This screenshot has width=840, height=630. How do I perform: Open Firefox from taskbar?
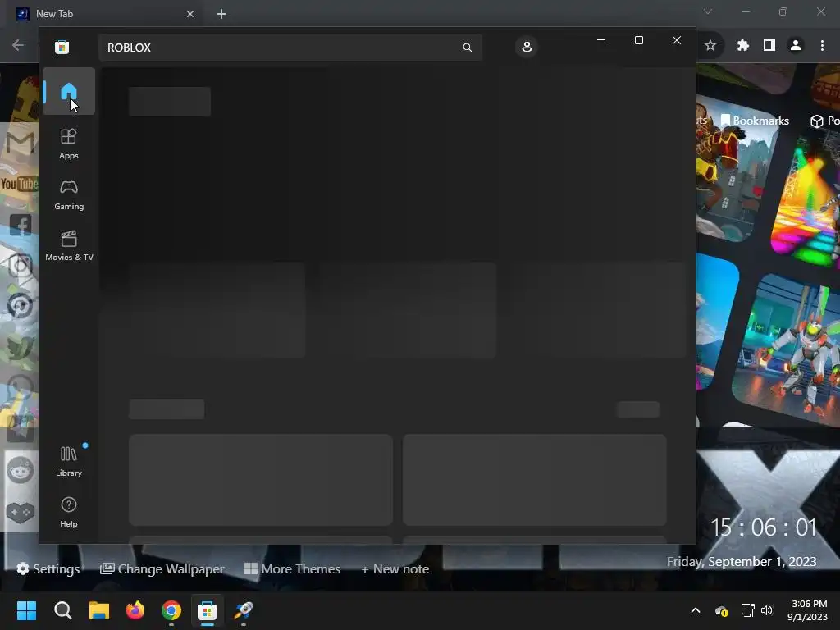(x=135, y=610)
